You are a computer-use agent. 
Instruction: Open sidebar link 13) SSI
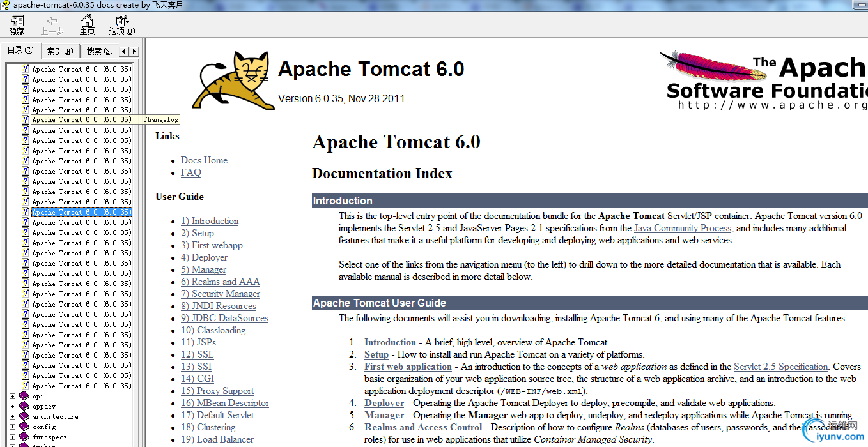click(x=196, y=367)
